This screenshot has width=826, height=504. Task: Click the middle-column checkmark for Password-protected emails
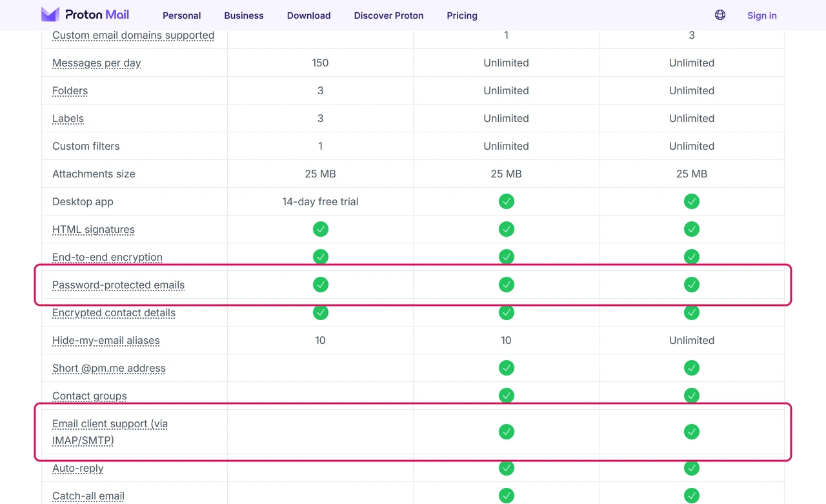(x=507, y=285)
